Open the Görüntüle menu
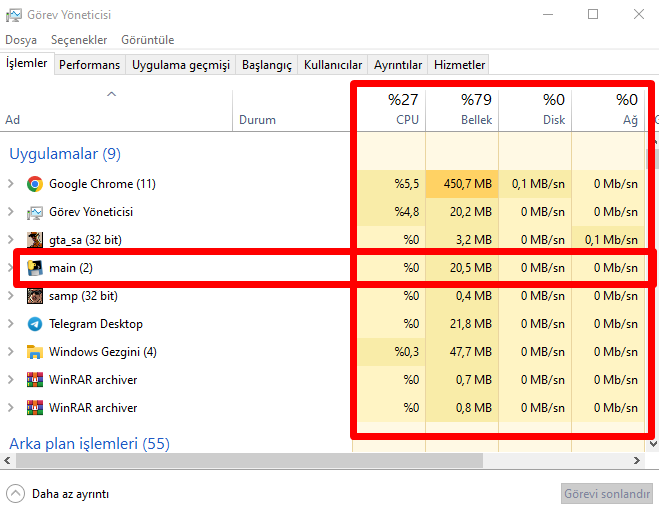659x513 pixels. [x=148, y=40]
